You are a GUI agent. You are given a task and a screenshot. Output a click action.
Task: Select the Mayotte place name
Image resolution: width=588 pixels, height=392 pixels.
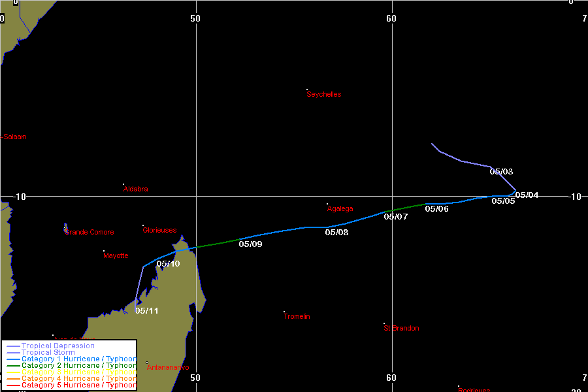pyautogui.click(x=116, y=256)
